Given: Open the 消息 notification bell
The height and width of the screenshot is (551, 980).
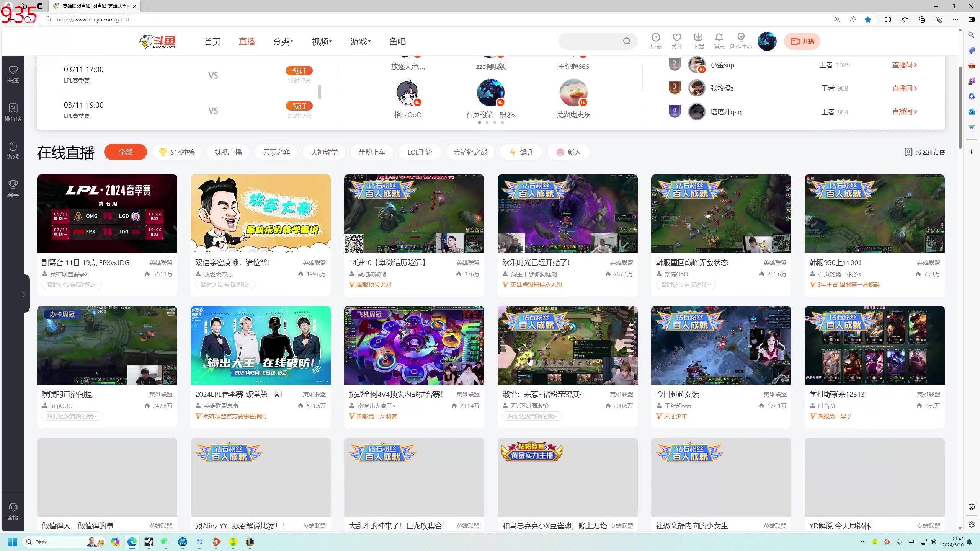Looking at the screenshot, I should [719, 41].
